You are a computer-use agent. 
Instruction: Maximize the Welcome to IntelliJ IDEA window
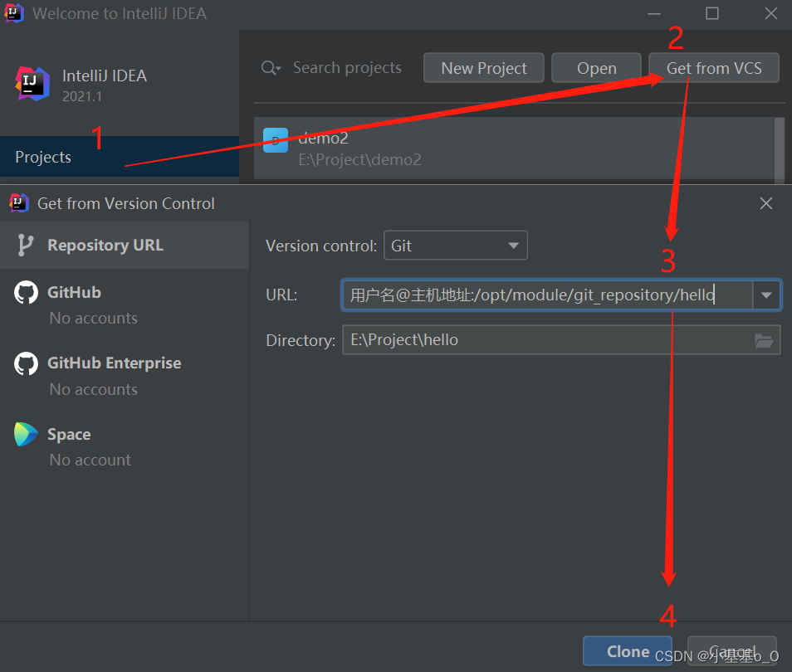pyautogui.click(x=712, y=13)
